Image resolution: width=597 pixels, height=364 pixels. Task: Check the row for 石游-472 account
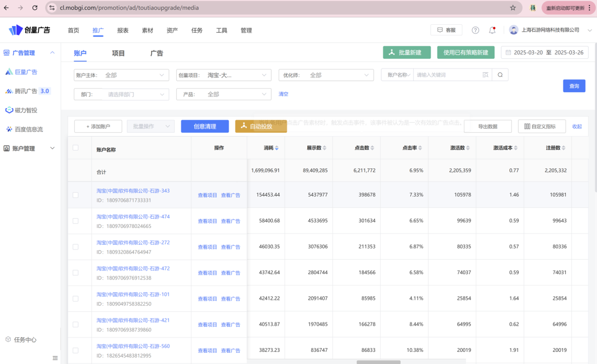tap(75, 272)
